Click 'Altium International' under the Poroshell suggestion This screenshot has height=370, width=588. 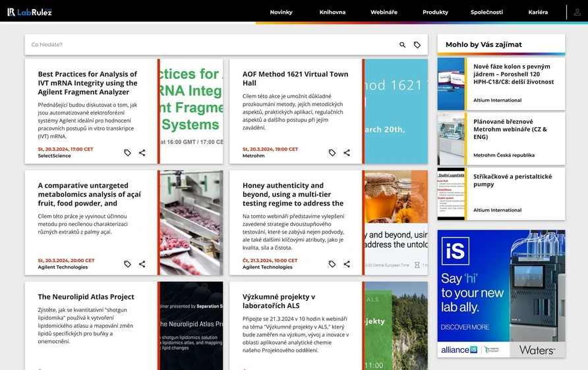coord(497,100)
